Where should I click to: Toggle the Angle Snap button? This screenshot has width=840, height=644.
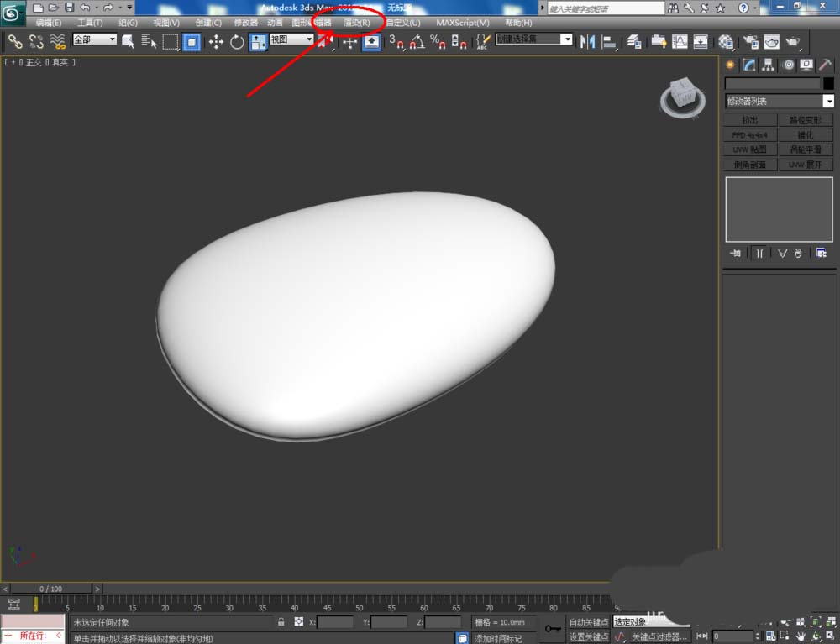(x=417, y=41)
